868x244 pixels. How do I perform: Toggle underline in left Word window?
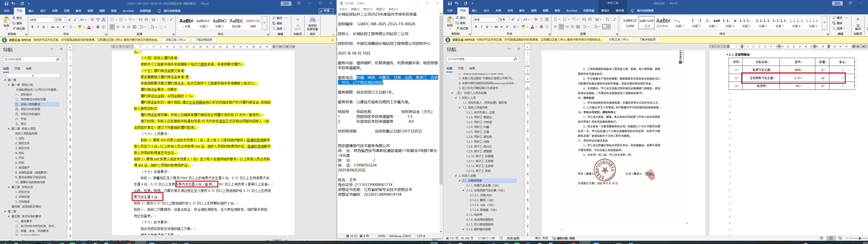44,27
